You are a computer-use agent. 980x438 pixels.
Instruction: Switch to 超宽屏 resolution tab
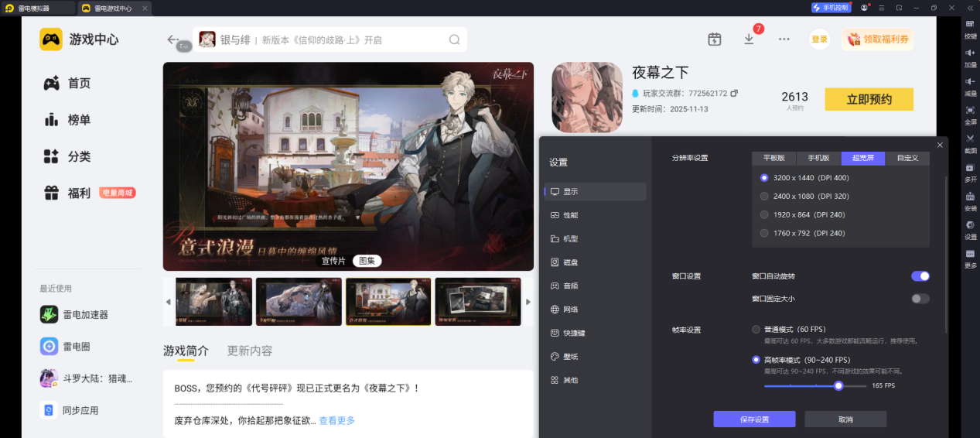[863, 158]
